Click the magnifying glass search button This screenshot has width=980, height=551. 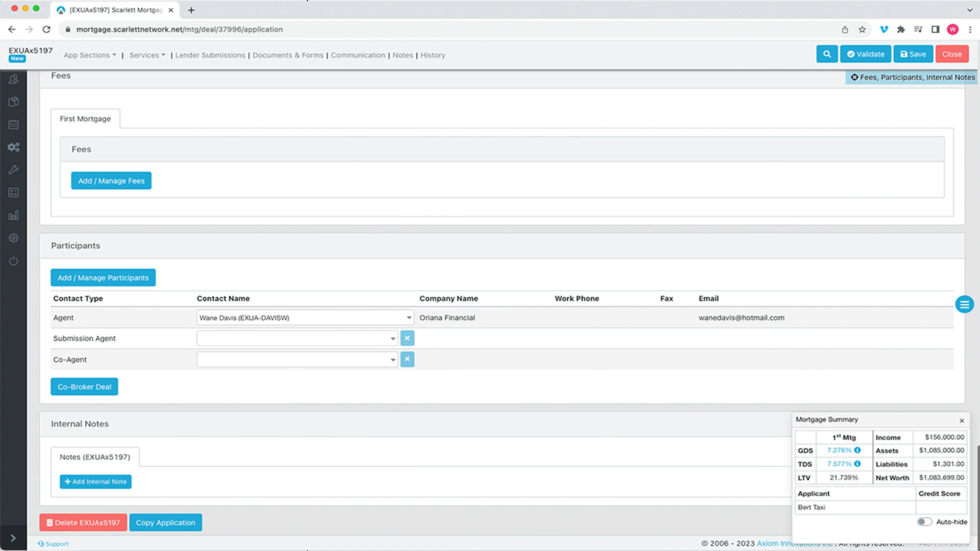[826, 54]
